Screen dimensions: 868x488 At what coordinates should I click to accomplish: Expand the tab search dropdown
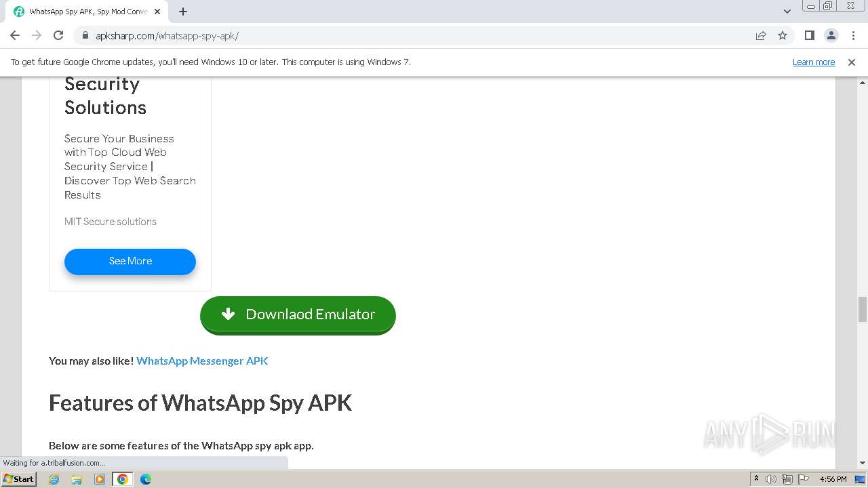[x=787, y=12]
